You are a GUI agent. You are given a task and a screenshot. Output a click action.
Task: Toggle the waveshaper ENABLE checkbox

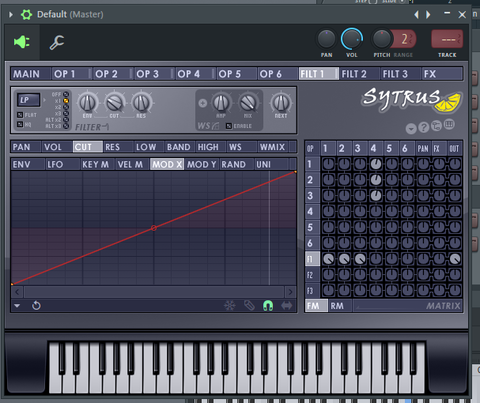click(x=229, y=126)
